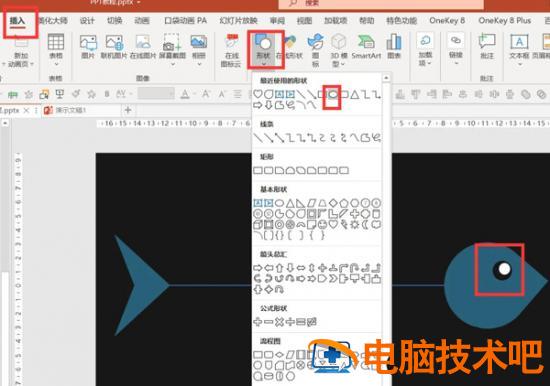
Task: Open the 特色功能 tab
Action: click(x=401, y=21)
